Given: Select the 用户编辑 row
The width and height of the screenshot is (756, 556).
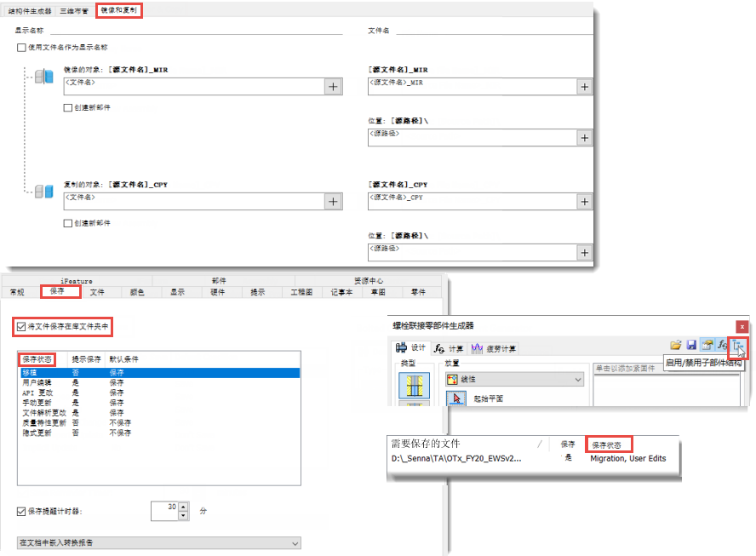Looking at the screenshot, I should (160, 382).
